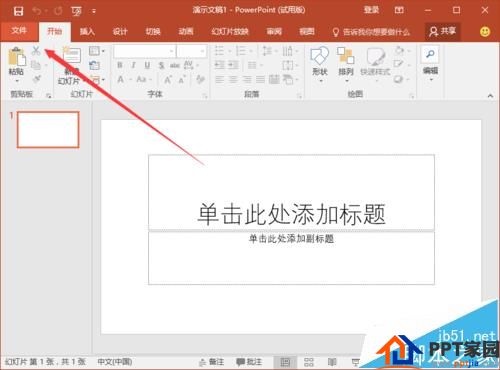
Task: Open the 剪贴板 (Clipboard) dialog launcher
Action: point(49,96)
